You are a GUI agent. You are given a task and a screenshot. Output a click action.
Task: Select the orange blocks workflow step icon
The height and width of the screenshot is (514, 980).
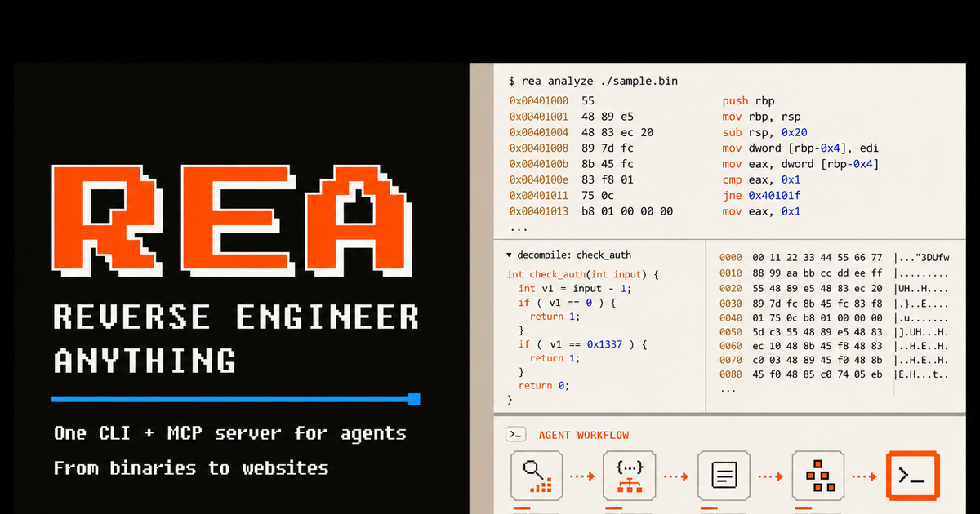817,476
